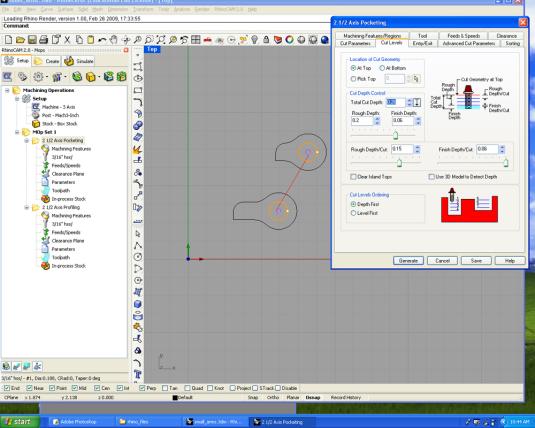Enable the Clear Island Tops checkbox

coord(353,177)
